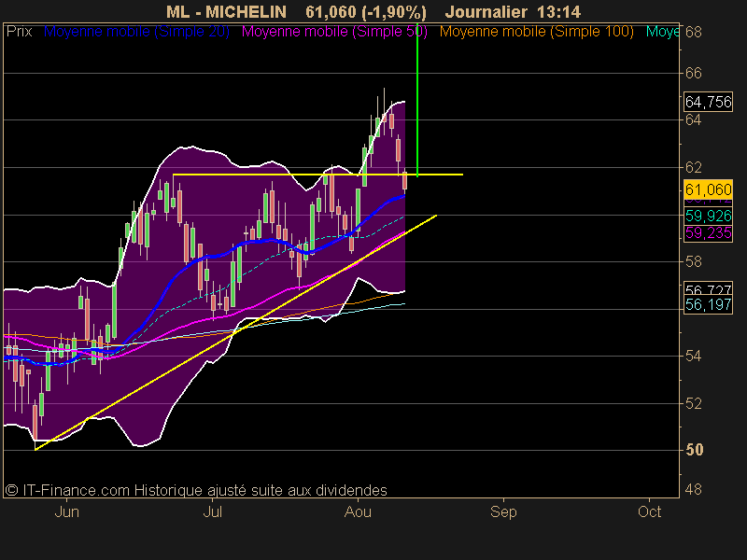Screen dimensions: 747x560
Task: Click the 54 price axis label
Action: click(694, 356)
